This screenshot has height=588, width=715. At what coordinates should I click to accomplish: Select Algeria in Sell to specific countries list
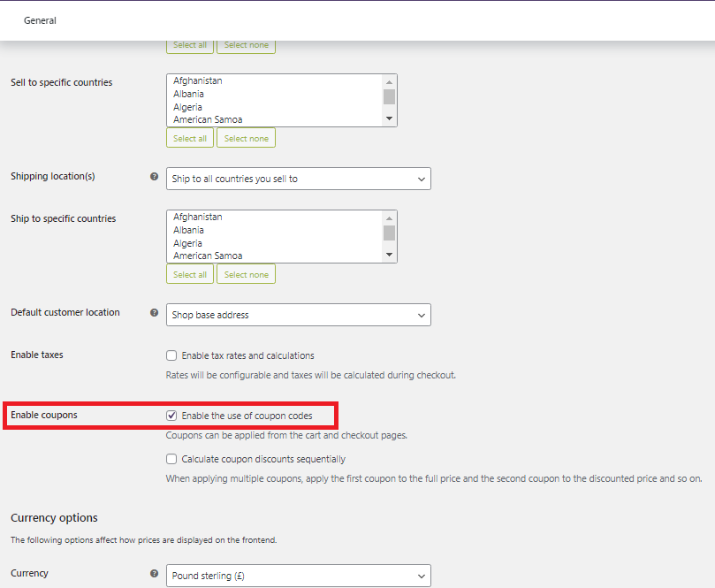click(x=187, y=107)
